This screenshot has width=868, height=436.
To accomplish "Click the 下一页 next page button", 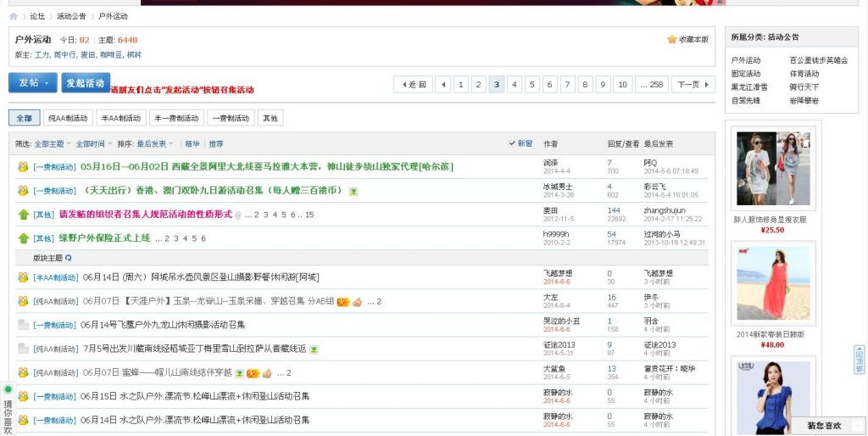I will [x=693, y=84].
